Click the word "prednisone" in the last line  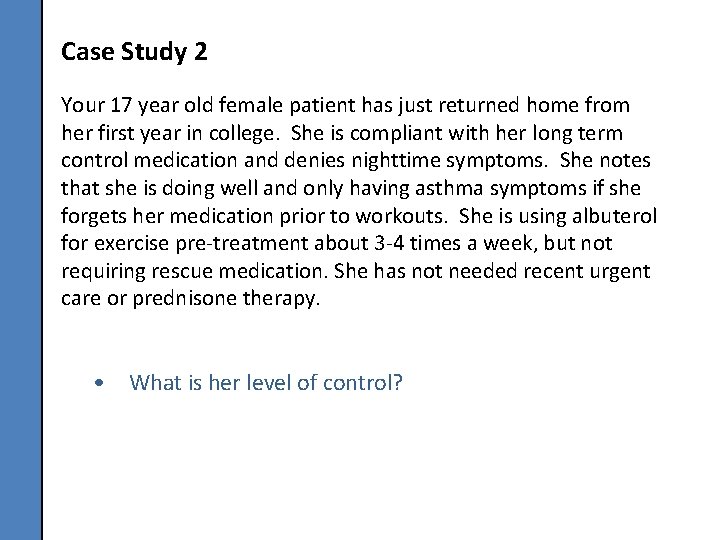184,299
